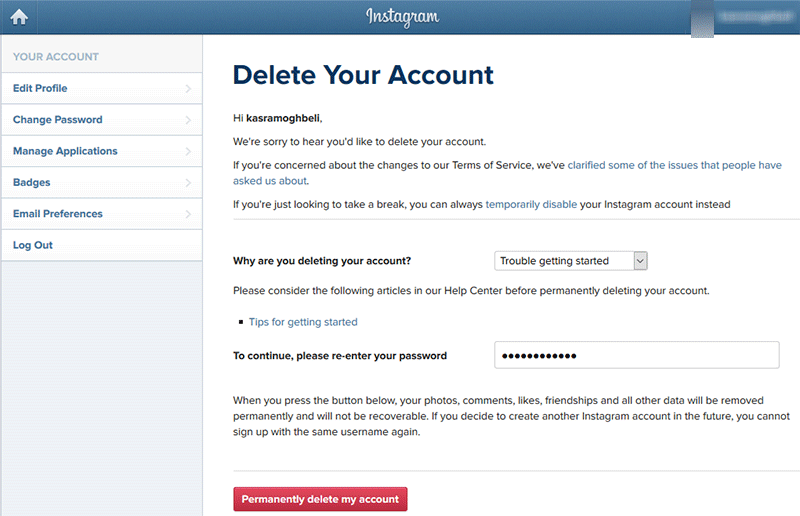Focus the re-enter password field
The height and width of the screenshot is (516, 800).
click(636, 355)
